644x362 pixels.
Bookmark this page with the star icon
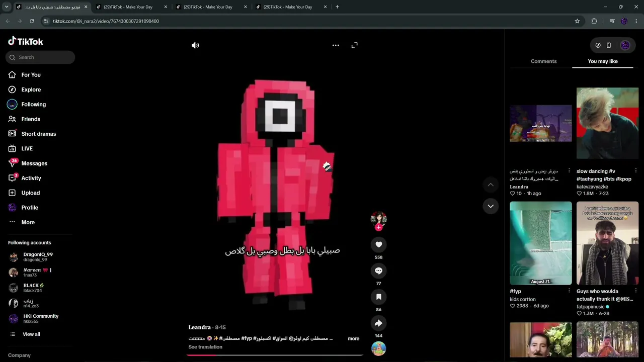577,21
